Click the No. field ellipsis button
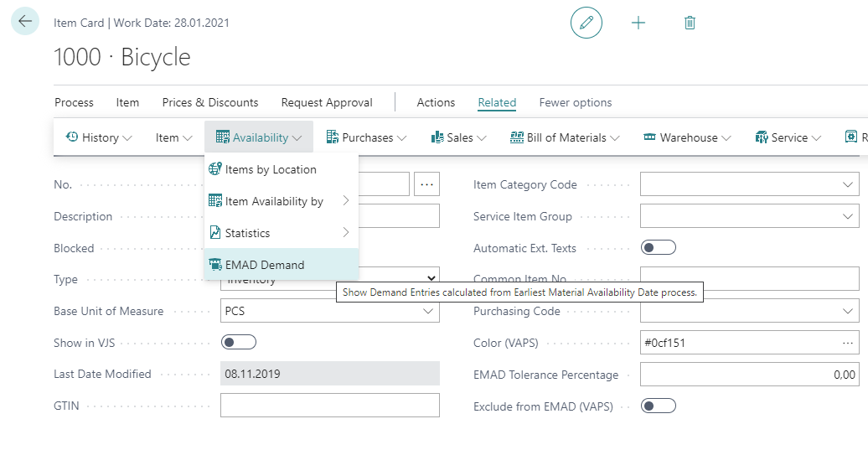The height and width of the screenshot is (450, 868). click(x=426, y=184)
